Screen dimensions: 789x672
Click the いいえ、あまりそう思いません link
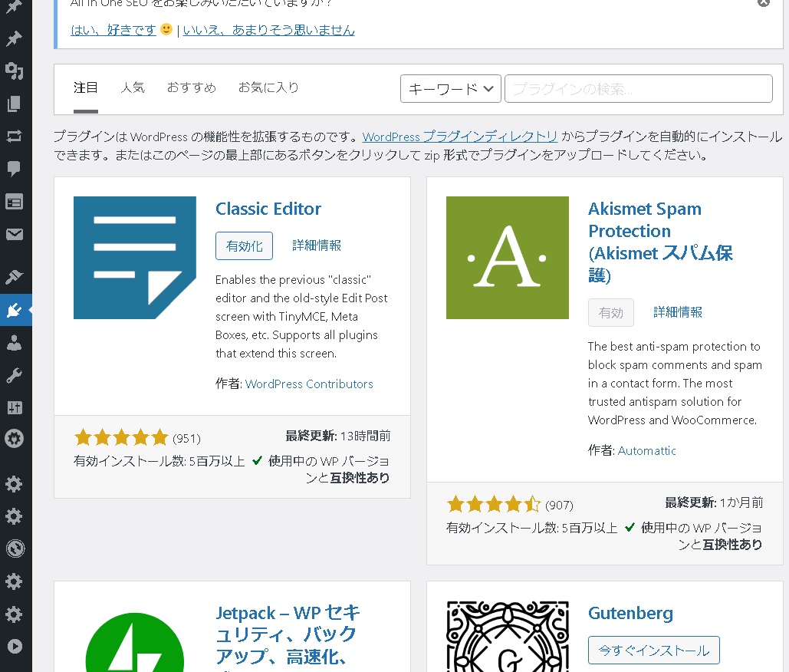tap(268, 30)
